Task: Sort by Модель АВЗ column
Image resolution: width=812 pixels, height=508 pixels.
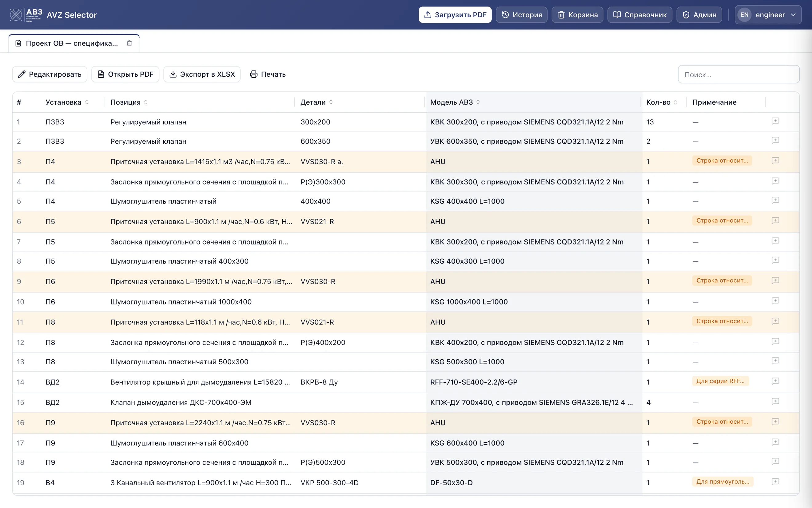Action: tap(478, 102)
